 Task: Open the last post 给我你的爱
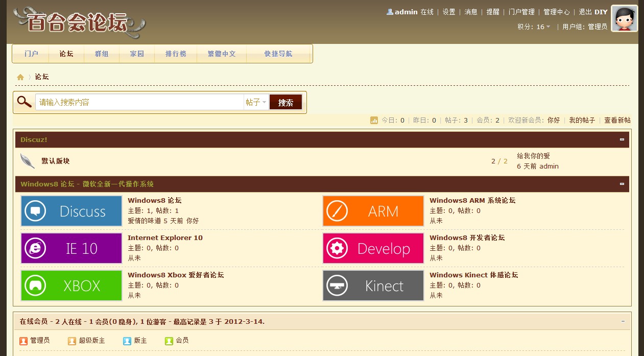tap(533, 156)
